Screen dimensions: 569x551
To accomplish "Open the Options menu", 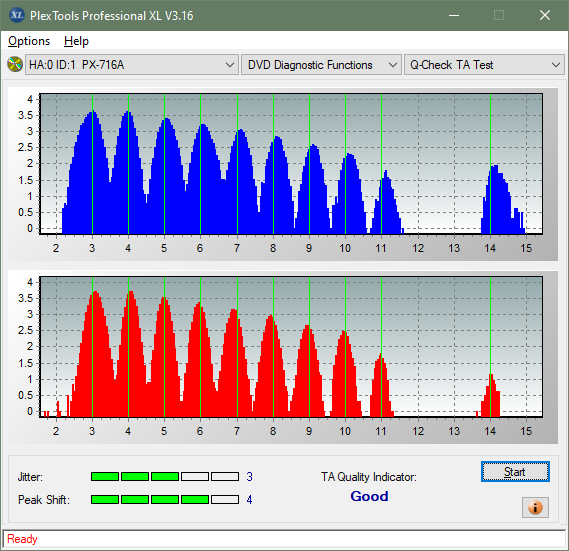I will [x=29, y=41].
